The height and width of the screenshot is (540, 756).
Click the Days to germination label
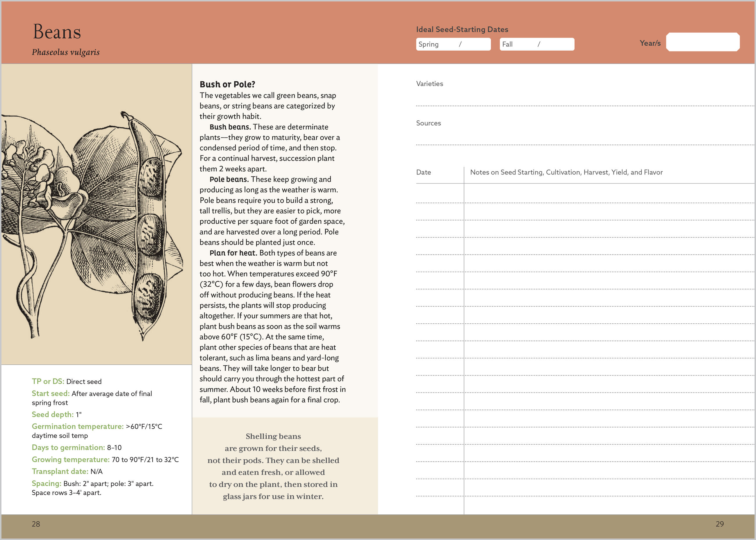(x=68, y=448)
